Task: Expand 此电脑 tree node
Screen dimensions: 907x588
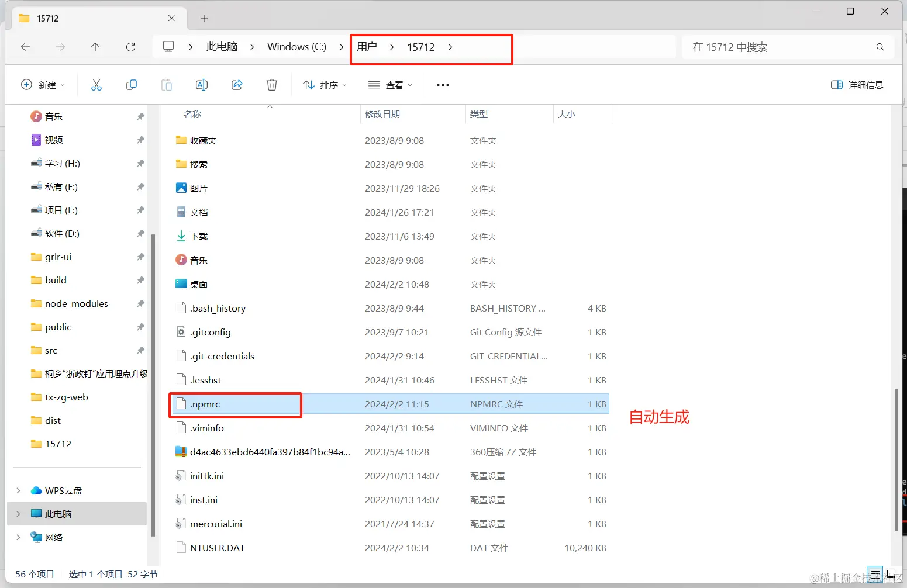Action: click(18, 514)
